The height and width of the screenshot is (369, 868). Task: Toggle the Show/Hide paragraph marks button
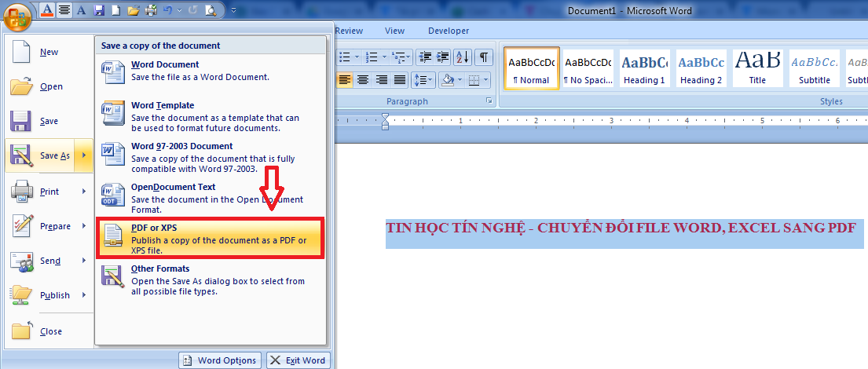point(483,57)
